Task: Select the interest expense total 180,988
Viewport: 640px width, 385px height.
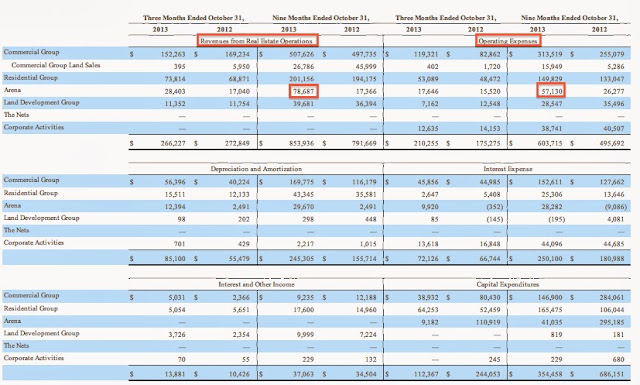Action: click(612, 258)
